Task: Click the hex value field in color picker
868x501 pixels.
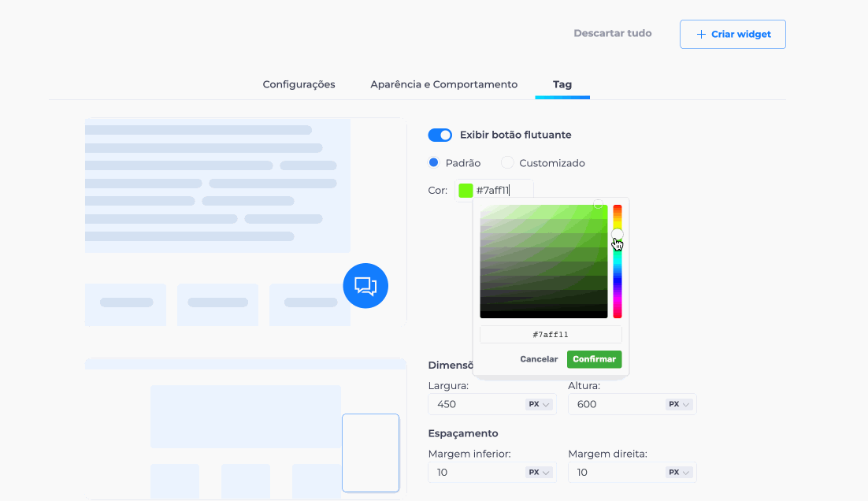Action: (551, 334)
